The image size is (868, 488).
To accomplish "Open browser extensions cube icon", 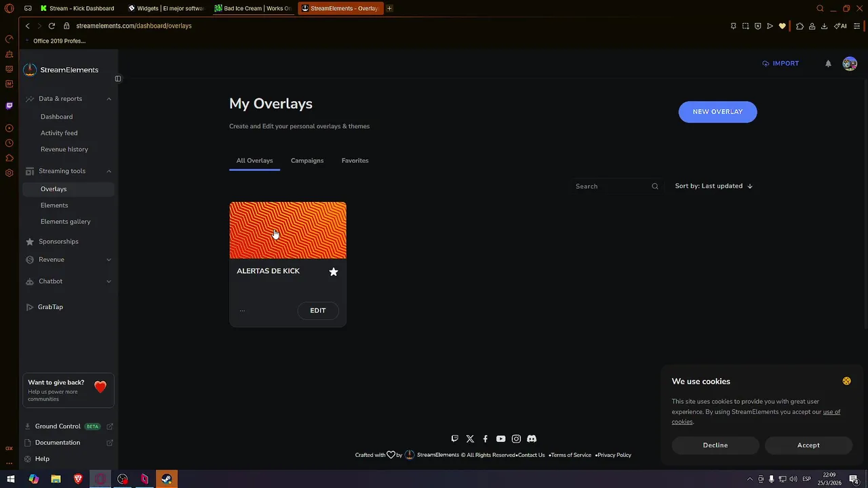I will [800, 26].
